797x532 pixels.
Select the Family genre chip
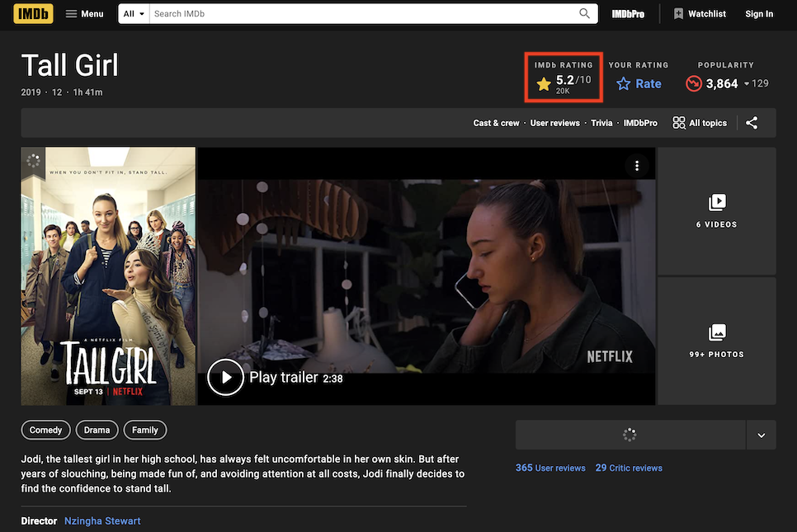[145, 430]
